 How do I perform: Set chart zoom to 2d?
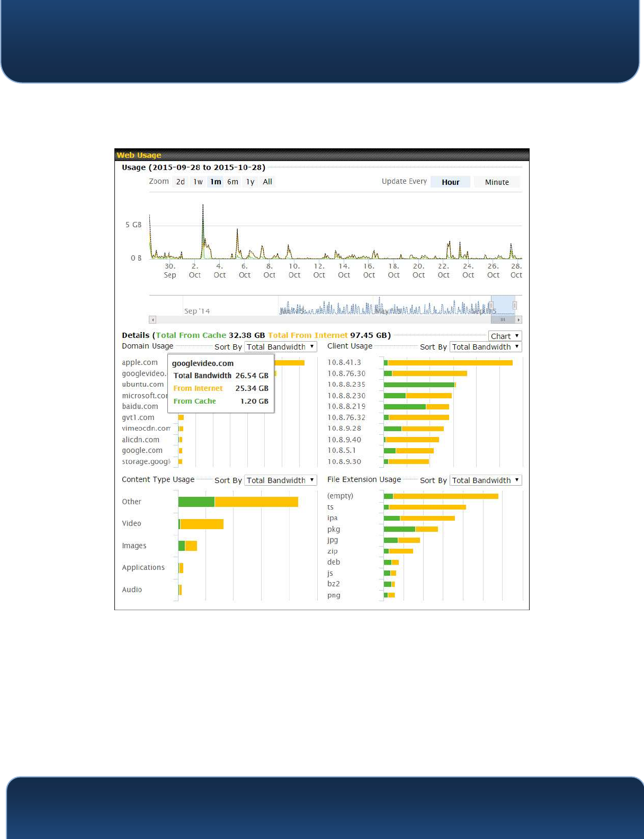pos(181,182)
